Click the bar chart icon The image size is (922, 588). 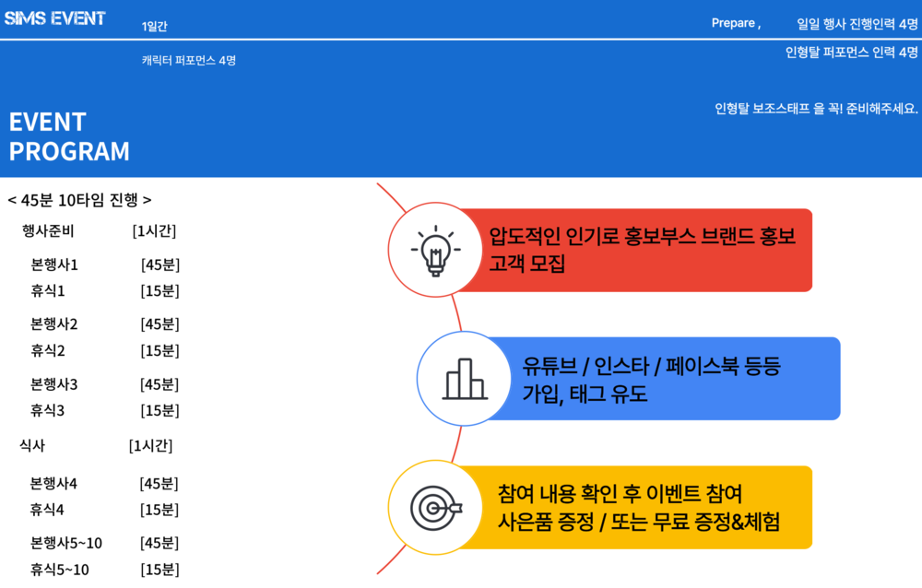pos(464,378)
